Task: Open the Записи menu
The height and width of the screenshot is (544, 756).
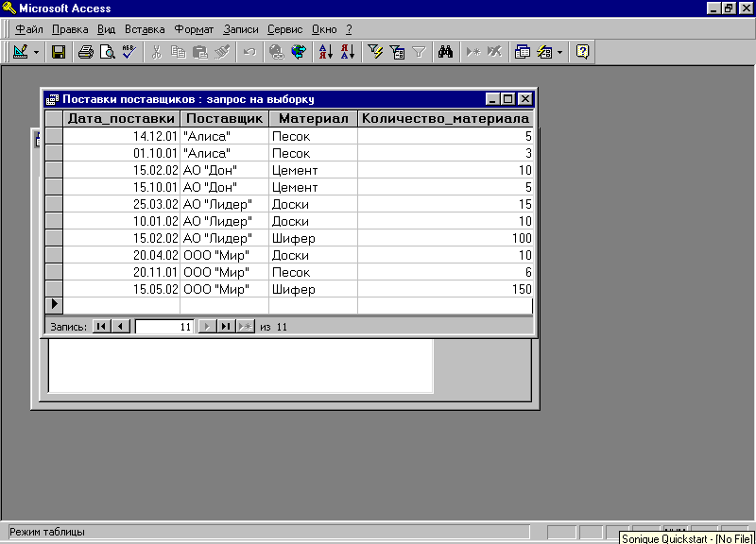Action: tap(241, 29)
